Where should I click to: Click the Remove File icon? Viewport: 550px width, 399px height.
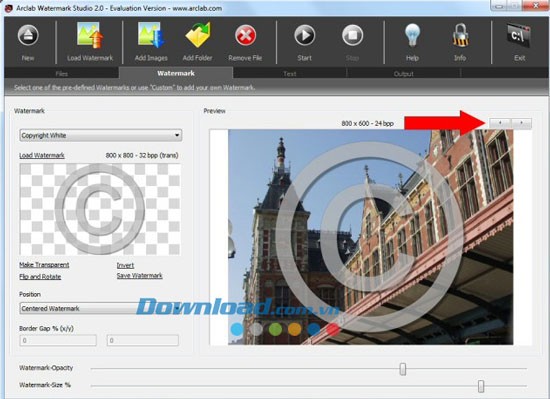(x=245, y=35)
